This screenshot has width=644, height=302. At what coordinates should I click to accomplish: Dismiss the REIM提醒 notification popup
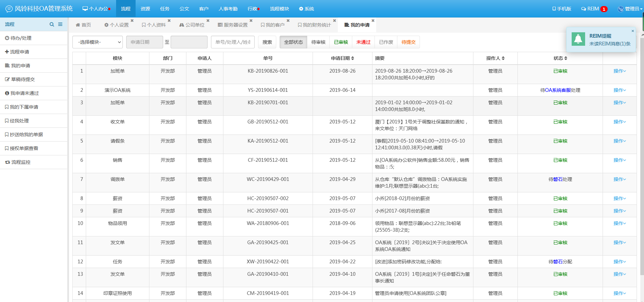point(633,31)
